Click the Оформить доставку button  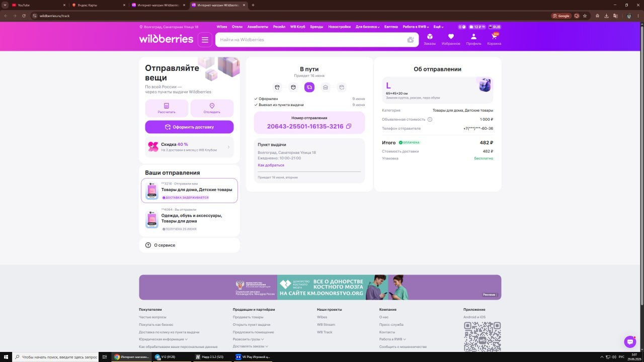pos(189,127)
